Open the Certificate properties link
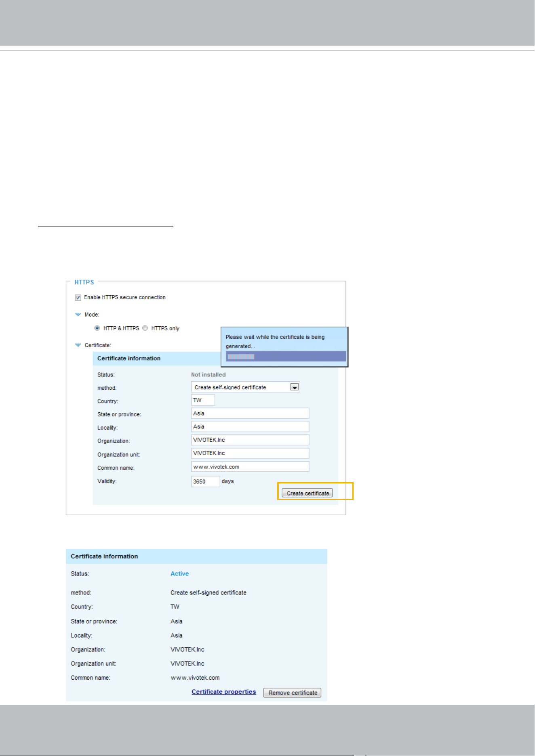 (x=224, y=692)
